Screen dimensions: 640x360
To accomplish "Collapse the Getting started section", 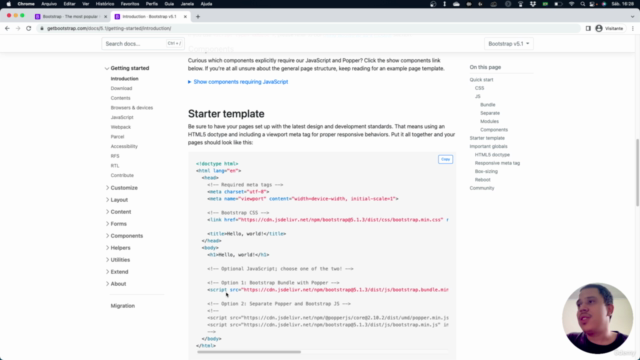I will pos(127,68).
